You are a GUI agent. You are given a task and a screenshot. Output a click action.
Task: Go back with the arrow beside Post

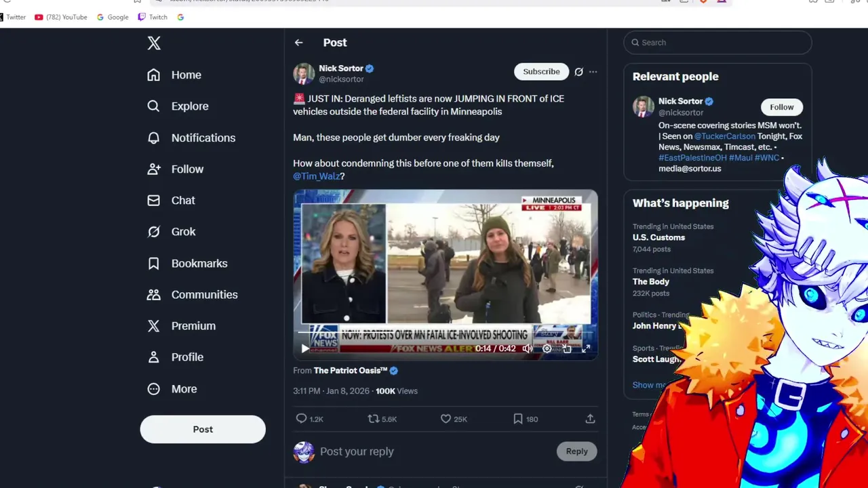(298, 42)
